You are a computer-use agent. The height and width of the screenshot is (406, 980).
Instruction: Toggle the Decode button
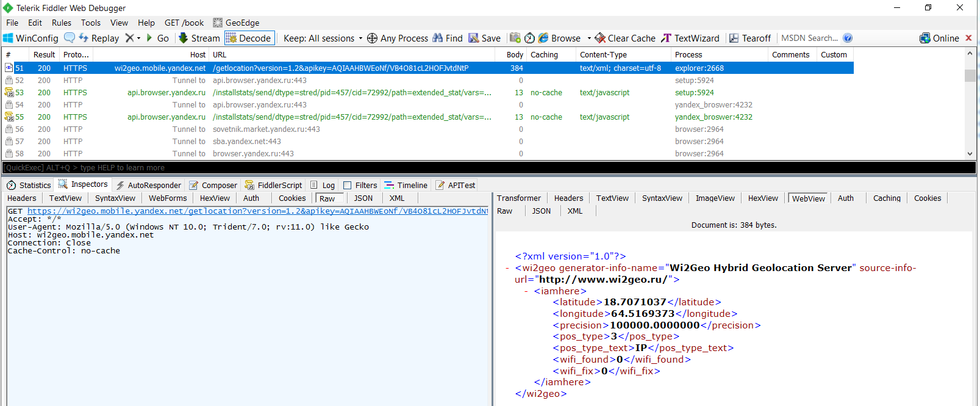click(x=249, y=38)
